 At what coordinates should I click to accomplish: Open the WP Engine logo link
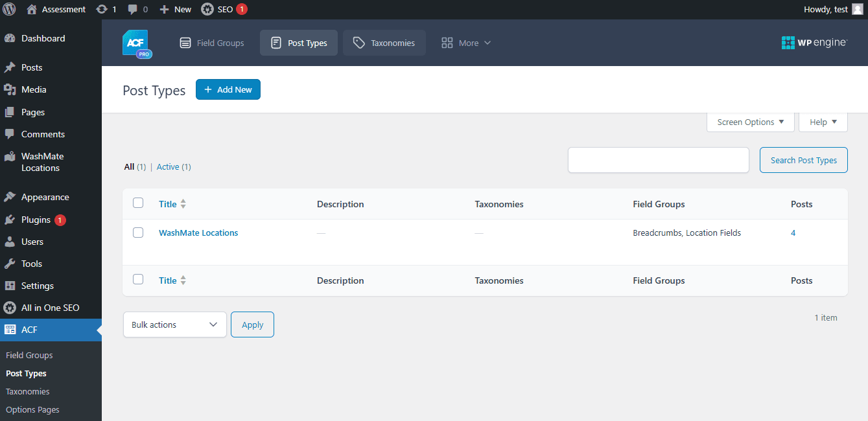814,43
